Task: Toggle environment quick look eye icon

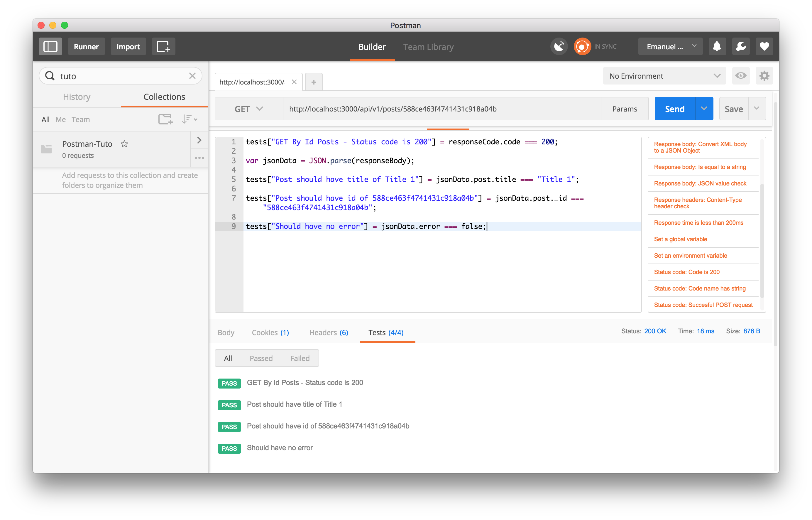Action: [x=741, y=76]
